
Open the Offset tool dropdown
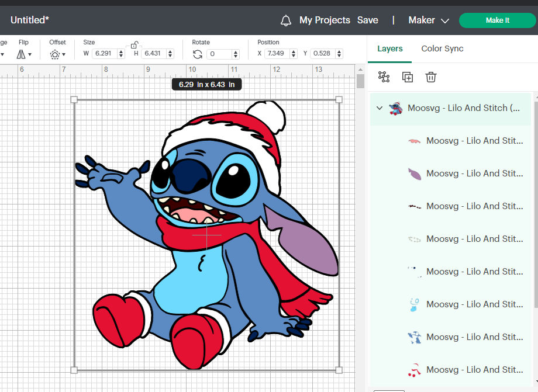click(57, 54)
